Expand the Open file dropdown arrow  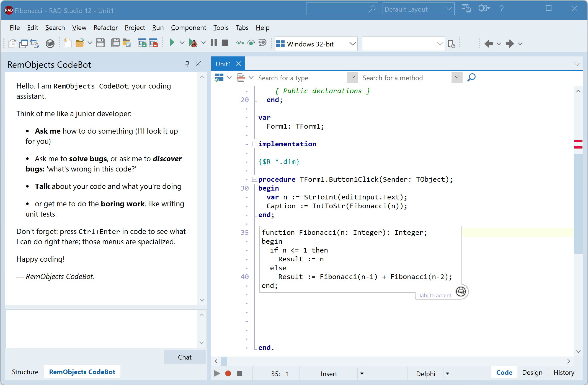click(x=90, y=43)
